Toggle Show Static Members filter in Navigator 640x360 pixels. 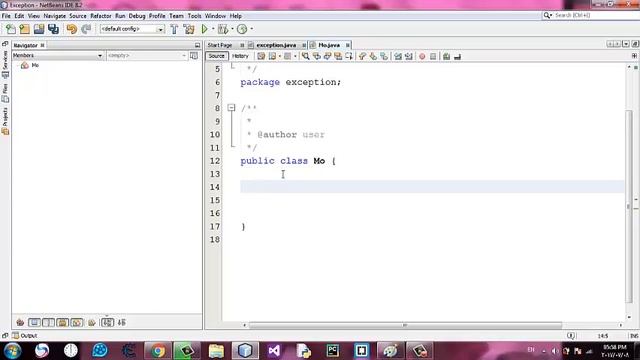[48, 322]
